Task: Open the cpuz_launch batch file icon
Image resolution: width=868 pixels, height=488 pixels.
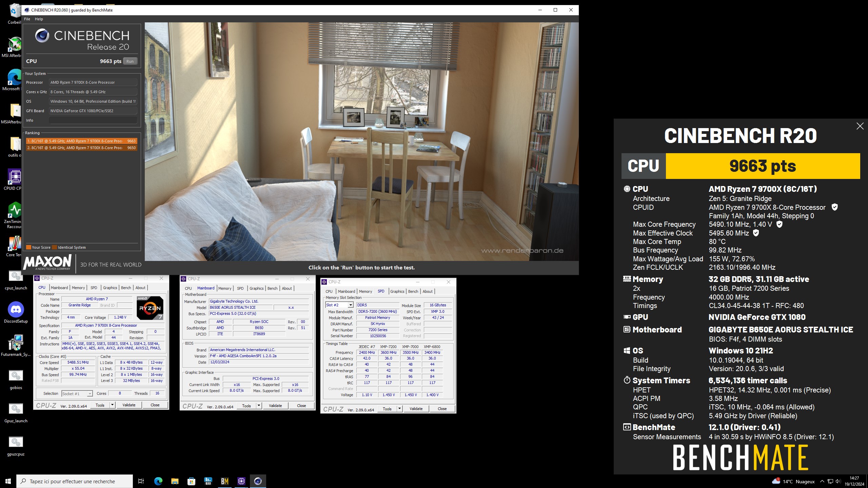Action: (16, 280)
